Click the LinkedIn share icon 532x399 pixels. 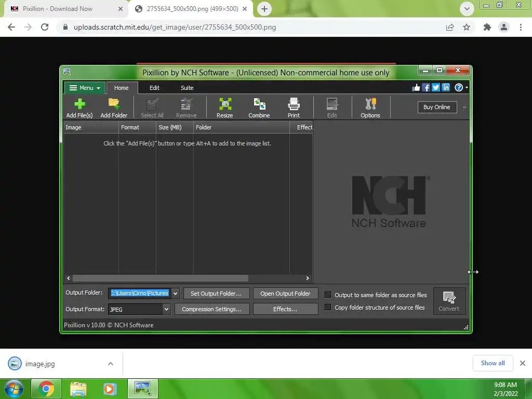click(446, 87)
